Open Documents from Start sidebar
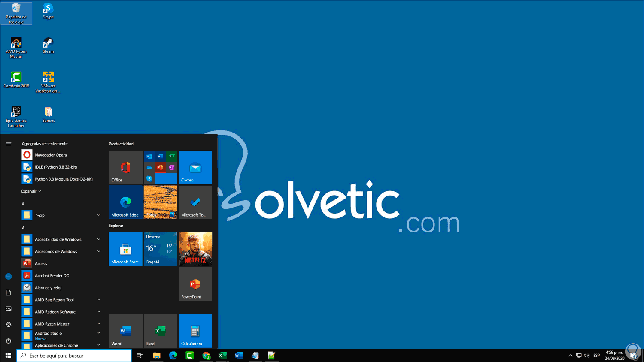The width and height of the screenshot is (644, 362). pos(8,293)
